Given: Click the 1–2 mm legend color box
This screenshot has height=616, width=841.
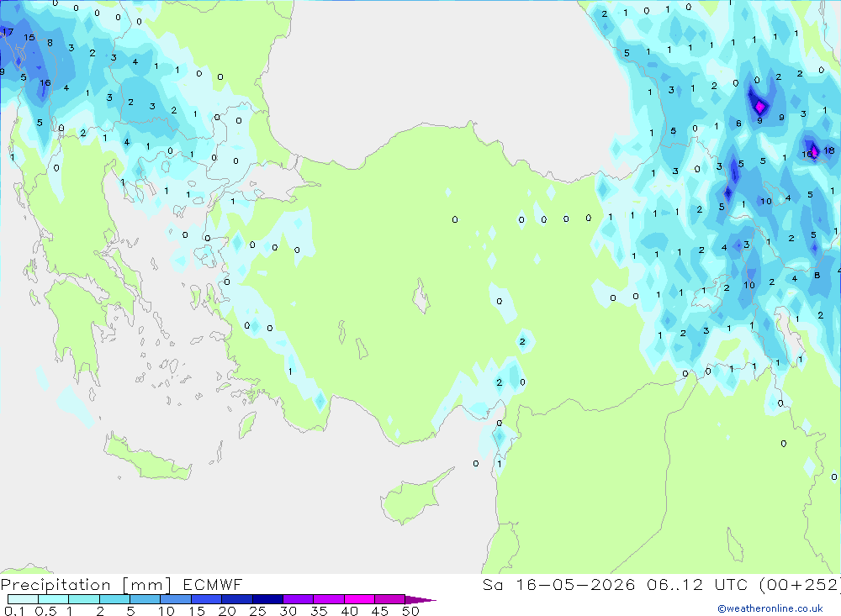Looking at the screenshot, I should coord(84,599).
